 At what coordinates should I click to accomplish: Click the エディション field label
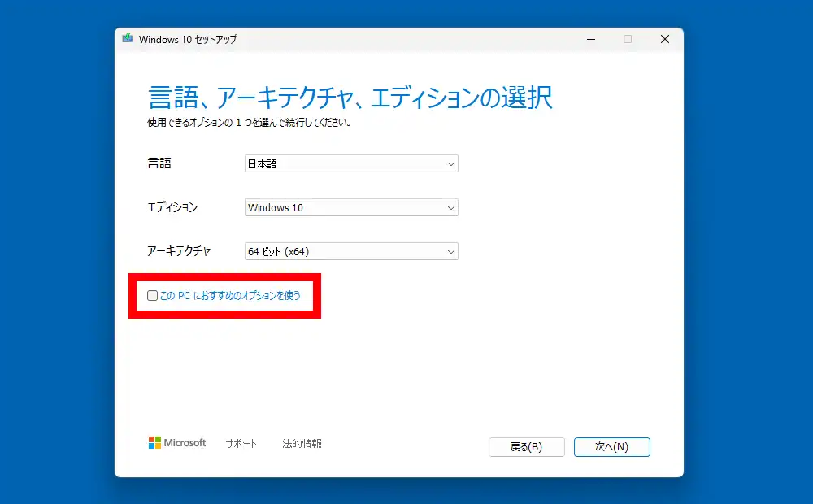[x=172, y=207]
